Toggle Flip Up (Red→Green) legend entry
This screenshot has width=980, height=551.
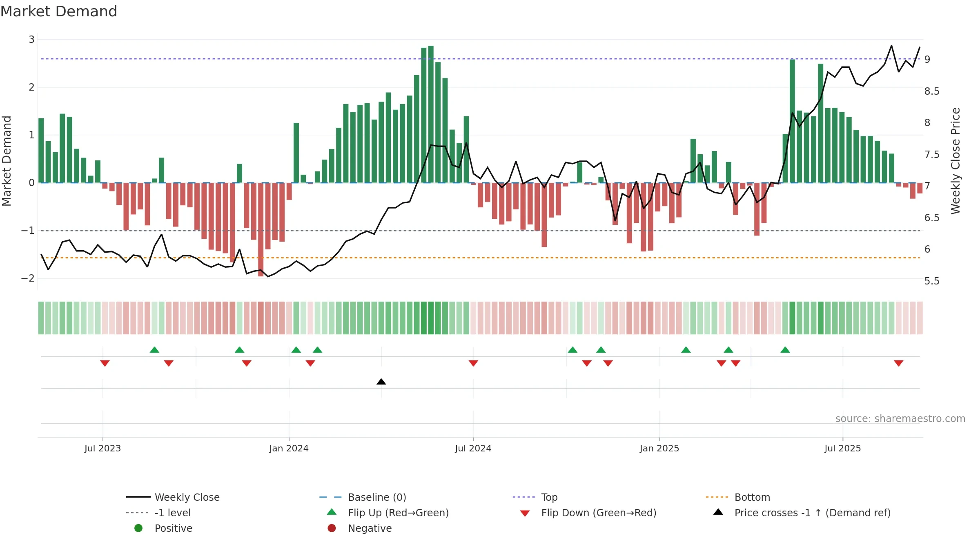click(x=388, y=513)
